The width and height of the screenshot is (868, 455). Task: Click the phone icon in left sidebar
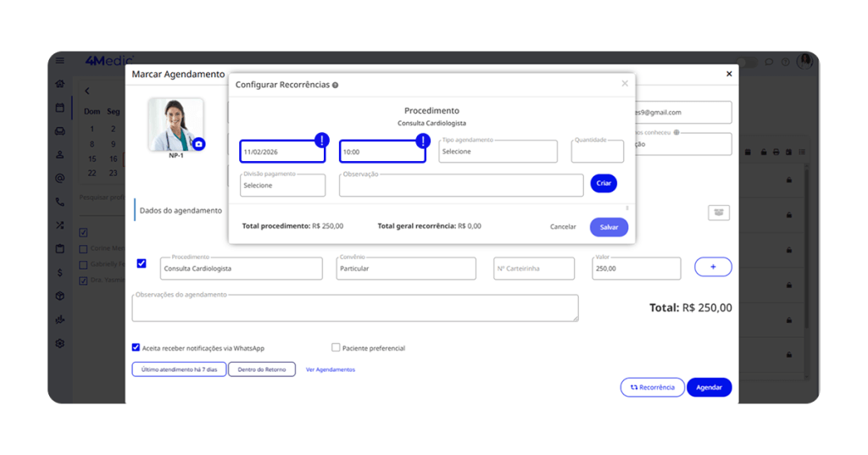coord(60,202)
